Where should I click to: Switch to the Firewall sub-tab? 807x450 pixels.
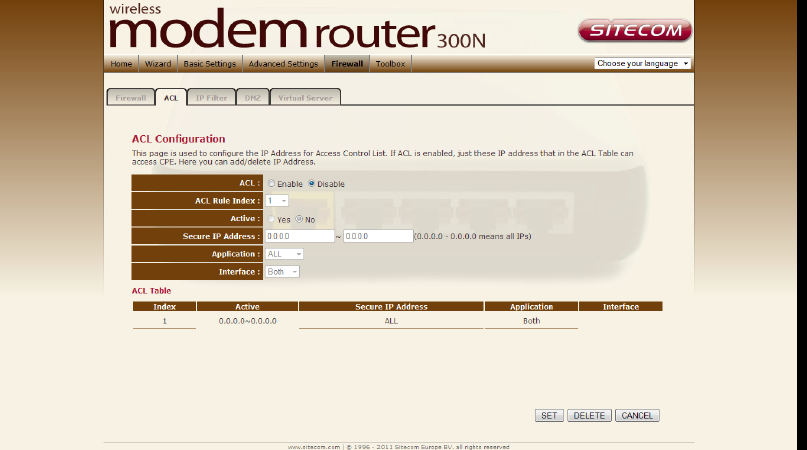tap(131, 97)
